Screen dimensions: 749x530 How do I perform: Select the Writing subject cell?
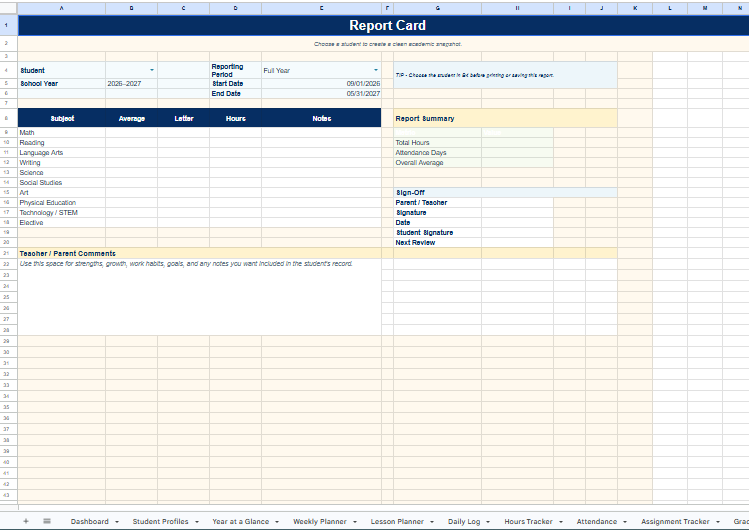(x=62, y=162)
